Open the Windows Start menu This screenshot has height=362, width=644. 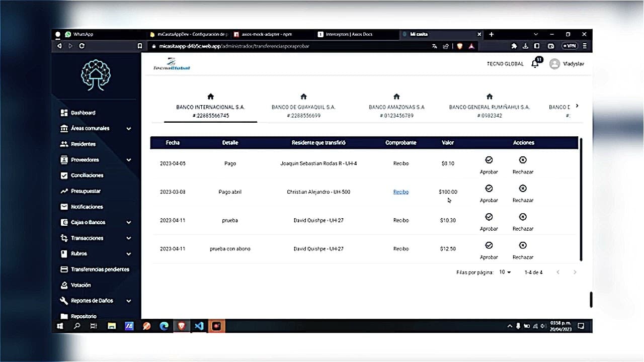[60, 326]
